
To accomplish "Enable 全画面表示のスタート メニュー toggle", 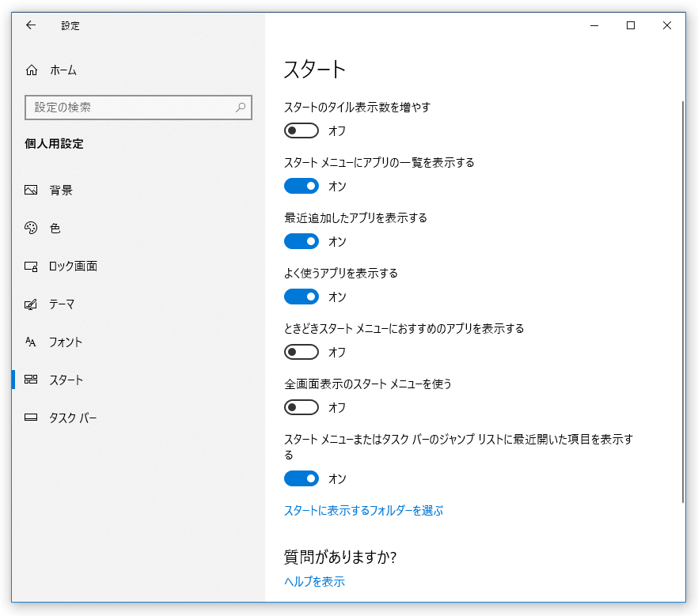I will point(302,407).
